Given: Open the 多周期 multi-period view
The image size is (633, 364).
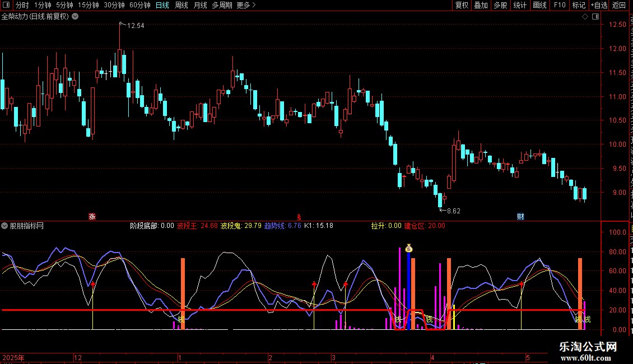Looking at the screenshot, I should (222, 5).
